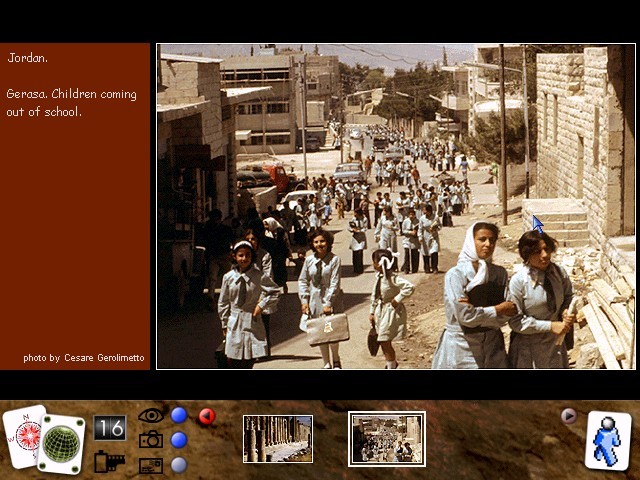Select the school children street thumbnail
The width and height of the screenshot is (640, 480).
[x=387, y=439]
